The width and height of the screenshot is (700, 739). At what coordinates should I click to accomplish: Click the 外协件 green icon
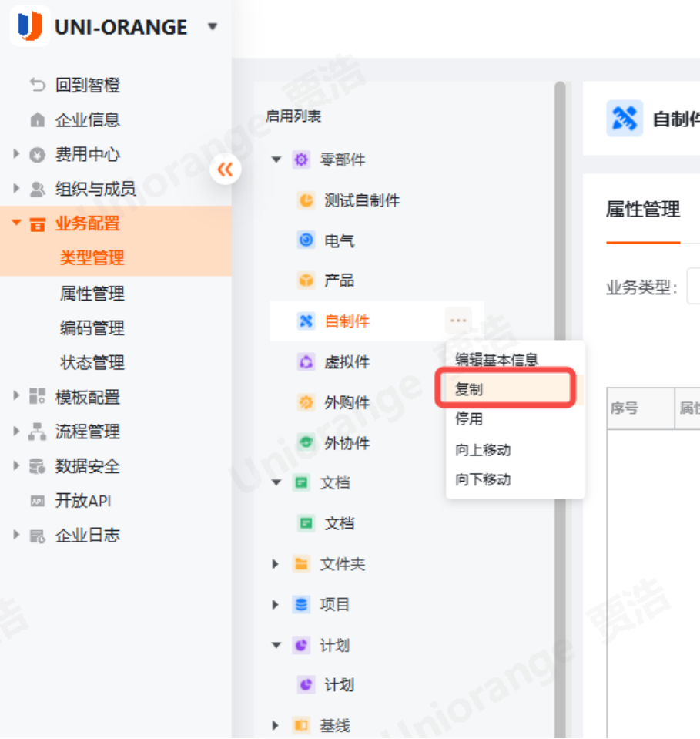point(306,443)
